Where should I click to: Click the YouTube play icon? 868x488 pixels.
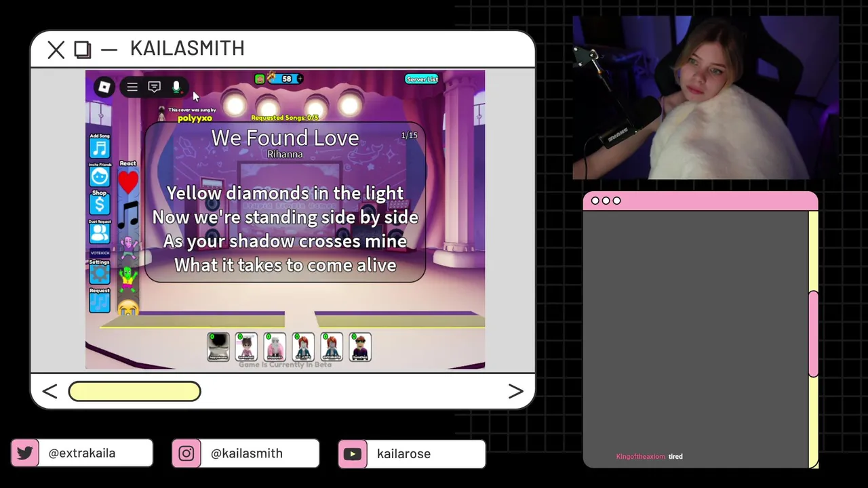[353, 454]
